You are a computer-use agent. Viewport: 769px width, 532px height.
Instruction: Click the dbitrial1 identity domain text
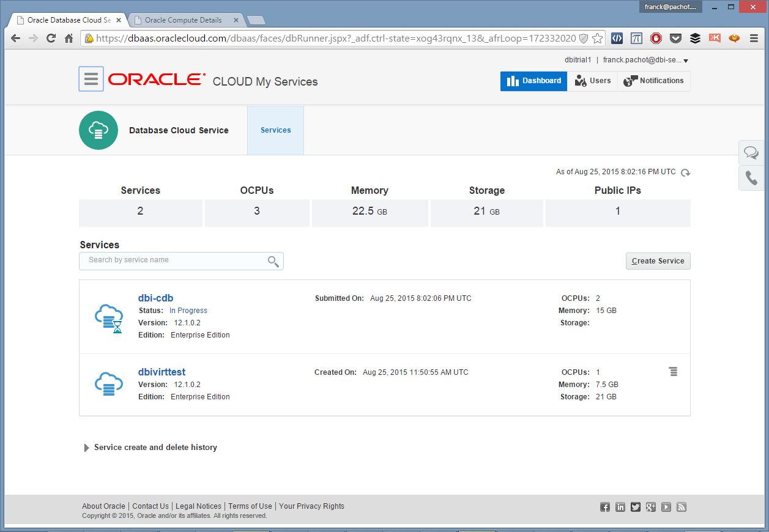[x=578, y=60]
